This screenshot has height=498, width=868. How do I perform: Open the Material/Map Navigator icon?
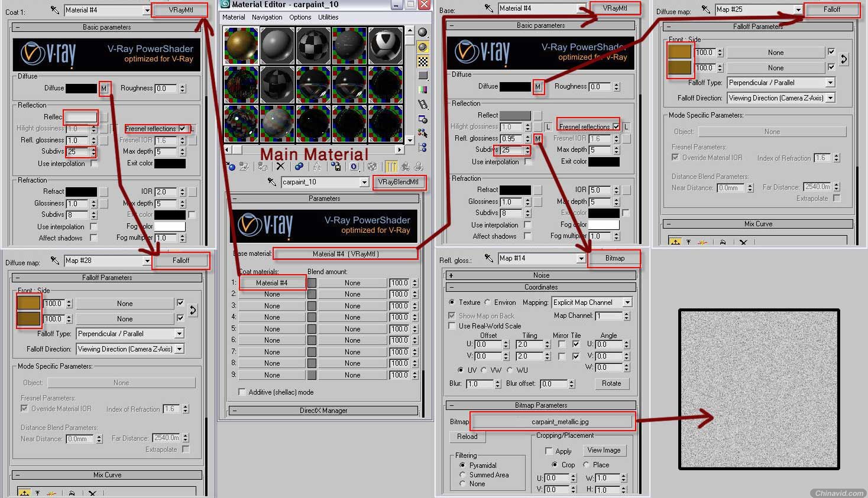423,147
